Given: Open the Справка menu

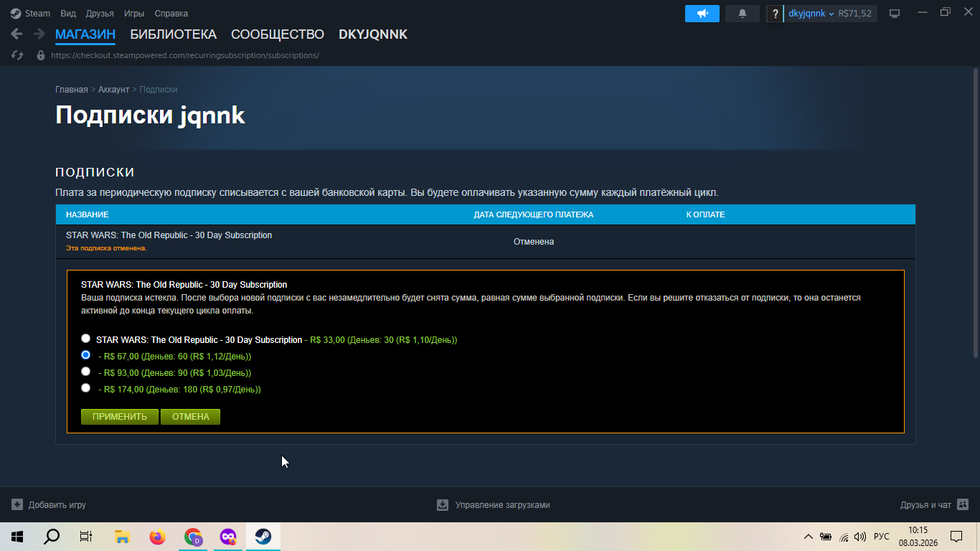Looking at the screenshot, I should click(x=171, y=13).
